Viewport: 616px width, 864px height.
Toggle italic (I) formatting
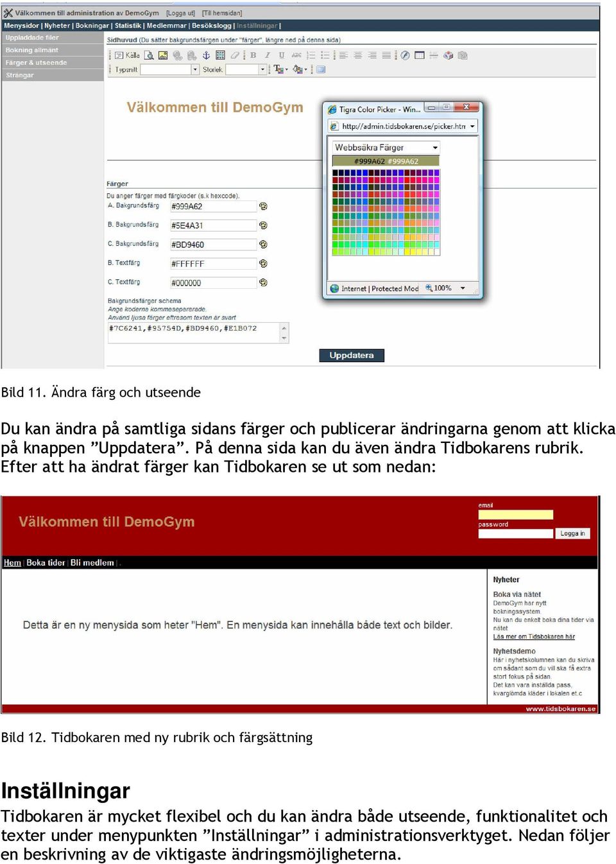point(268,56)
